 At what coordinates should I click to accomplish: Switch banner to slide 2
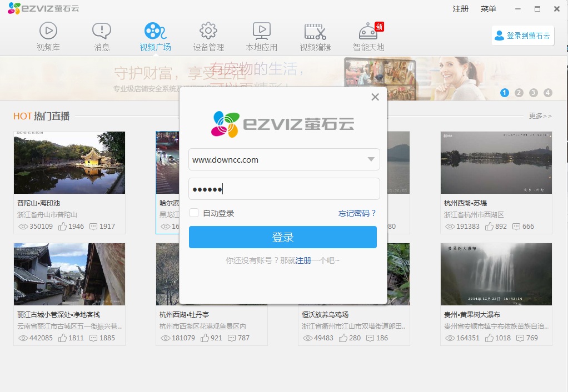[x=519, y=93]
